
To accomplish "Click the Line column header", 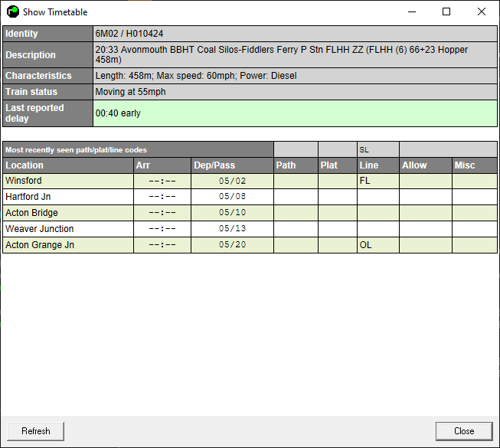I will [x=377, y=165].
